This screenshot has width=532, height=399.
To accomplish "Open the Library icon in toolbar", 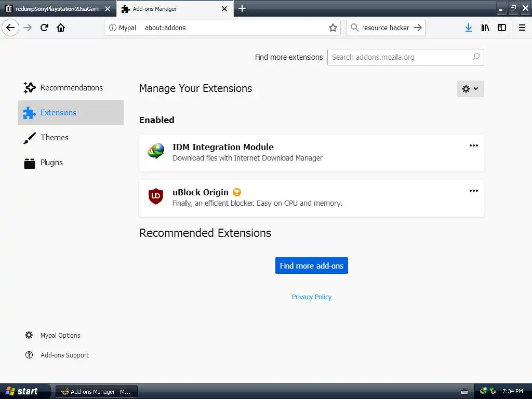I will [485, 28].
